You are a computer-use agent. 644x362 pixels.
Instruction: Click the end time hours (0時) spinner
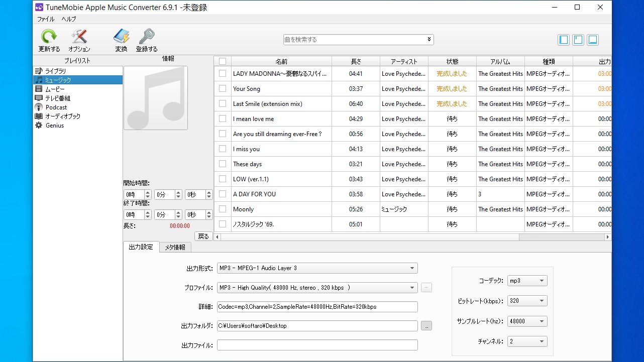click(x=138, y=214)
